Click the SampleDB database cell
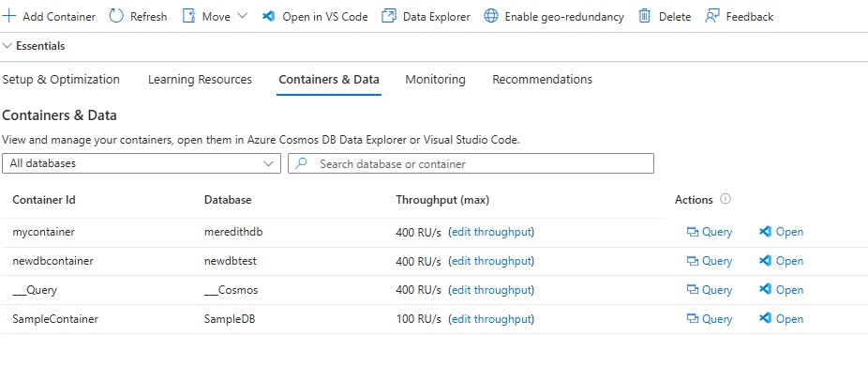The height and width of the screenshot is (382, 868). 229,319
